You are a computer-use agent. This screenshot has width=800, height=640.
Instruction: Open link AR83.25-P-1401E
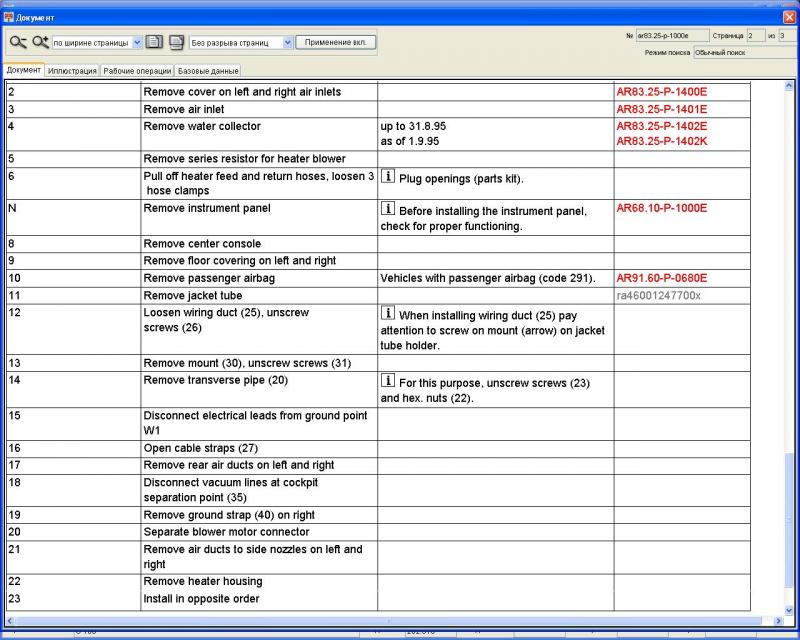662,109
